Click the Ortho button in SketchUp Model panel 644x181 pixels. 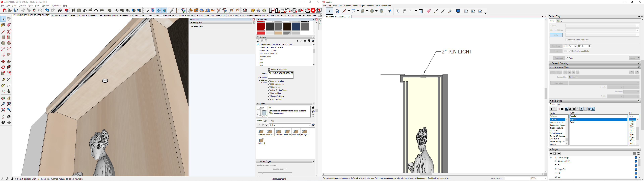556,35
